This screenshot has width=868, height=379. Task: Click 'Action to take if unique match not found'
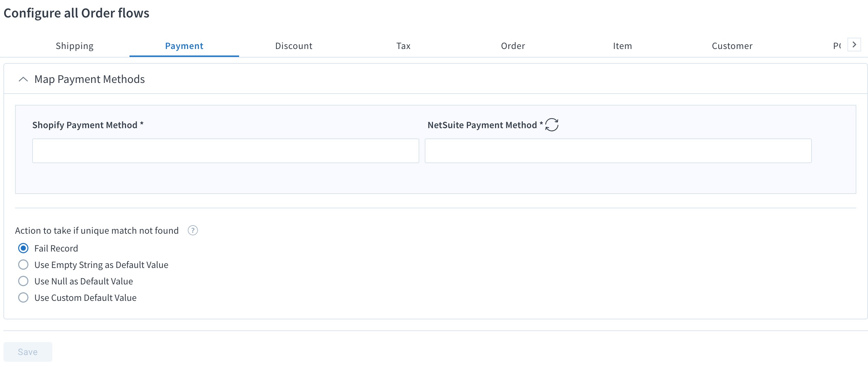click(x=97, y=231)
